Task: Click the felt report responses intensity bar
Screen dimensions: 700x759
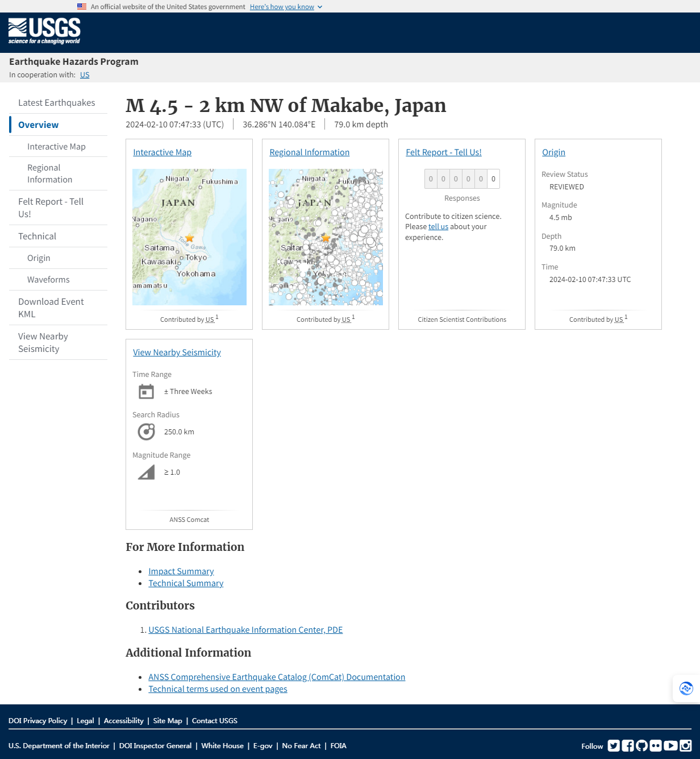Action: pos(462,179)
